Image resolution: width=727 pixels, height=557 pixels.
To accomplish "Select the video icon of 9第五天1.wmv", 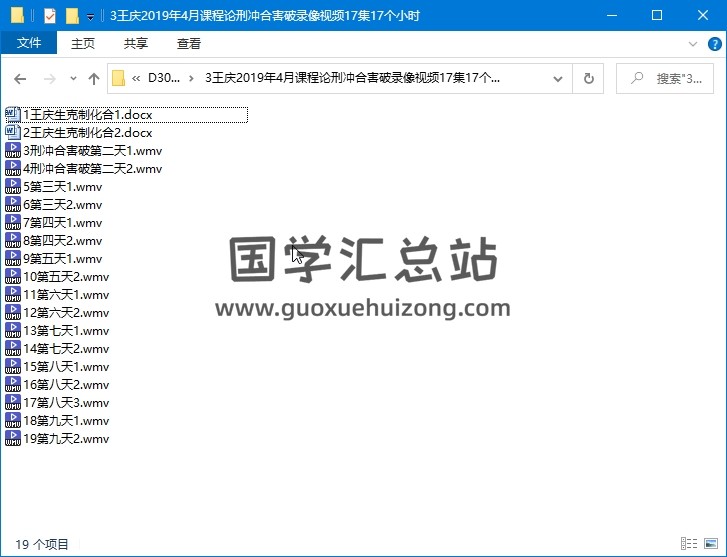I will (13, 258).
